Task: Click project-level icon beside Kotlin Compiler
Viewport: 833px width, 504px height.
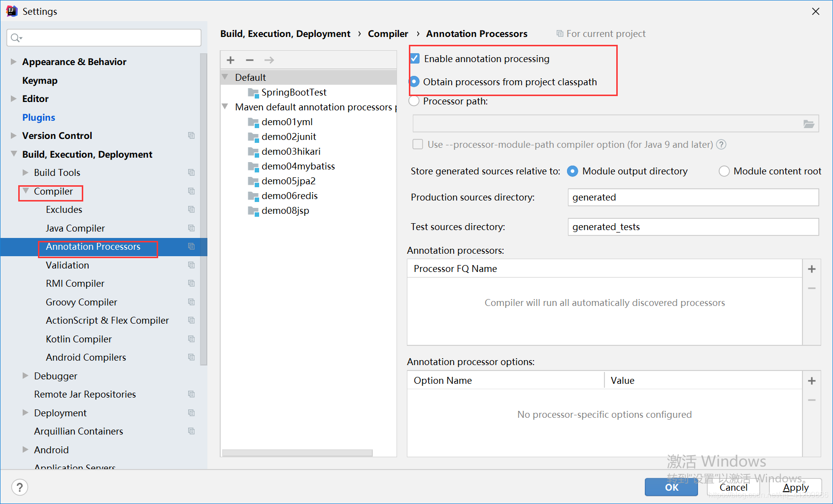Action: 192,339
